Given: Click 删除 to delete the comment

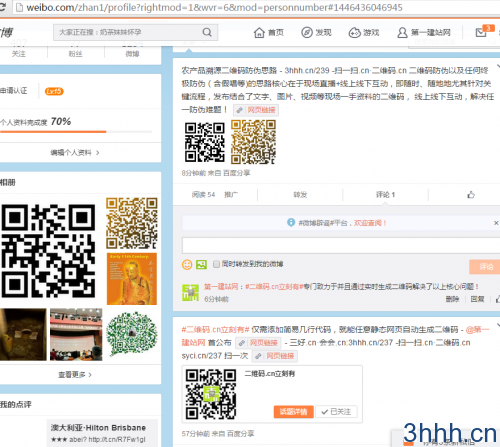Looking at the screenshot, I should click(x=452, y=299).
